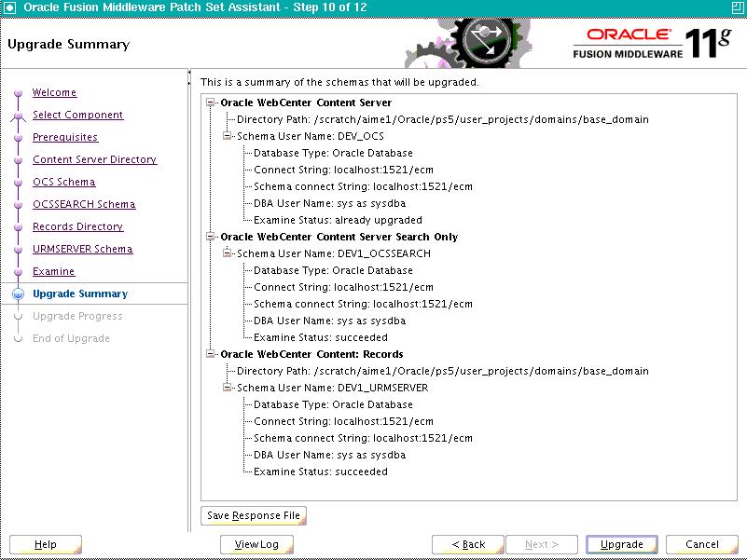Screen dimensions: 747x560
Task: Select DEV_OCS DBA User Name row
Action: click(330, 203)
